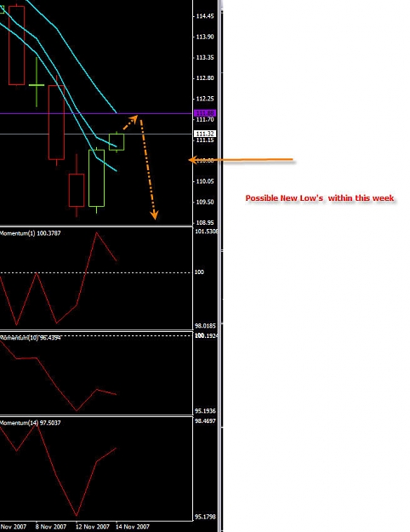The width and height of the screenshot is (410, 532).
Task: Select the 98.0185 momentum scale value
Action: click(205, 326)
